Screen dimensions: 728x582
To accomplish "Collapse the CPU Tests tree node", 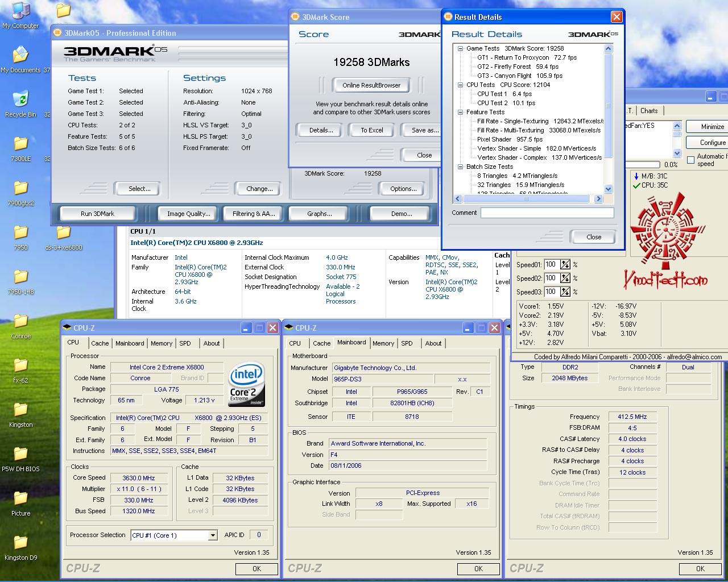I will click(461, 85).
